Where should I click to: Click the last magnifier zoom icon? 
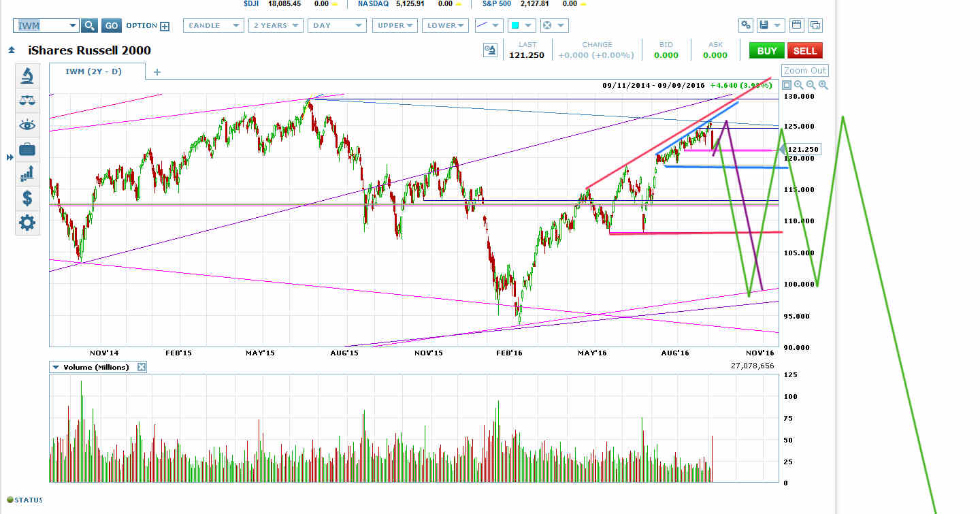pos(823,85)
